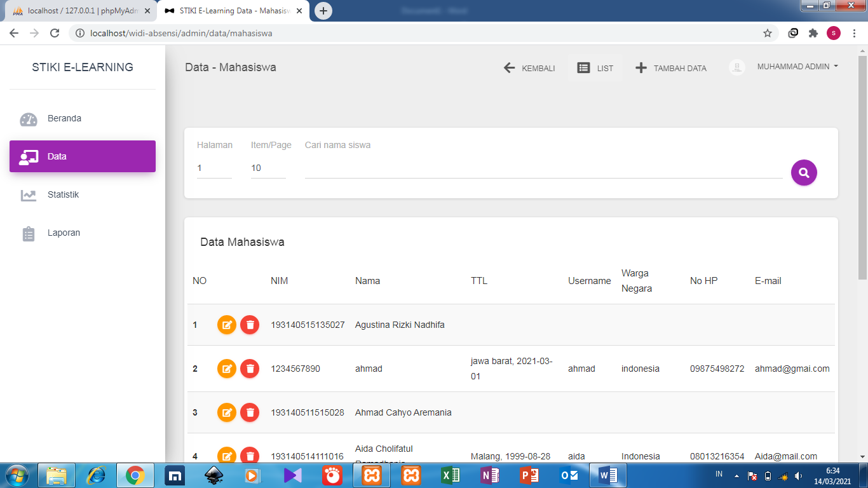The image size is (868, 488).
Task: Click the Aida@mail.com email cell
Action: (x=786, y=456)
